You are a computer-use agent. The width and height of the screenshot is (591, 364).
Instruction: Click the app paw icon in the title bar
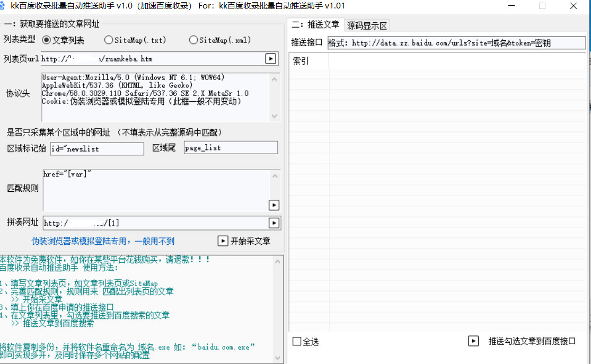tap(3, 6)
